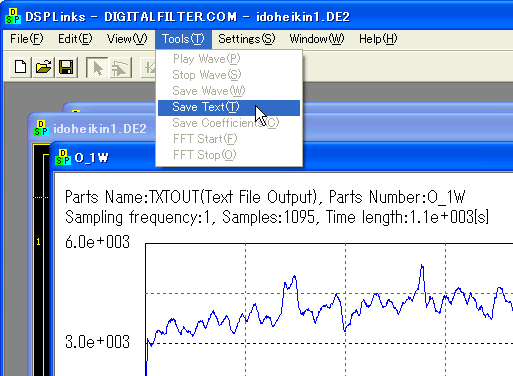
Task: Click the Open folder toolbar icon
Action: pos(43,67)
